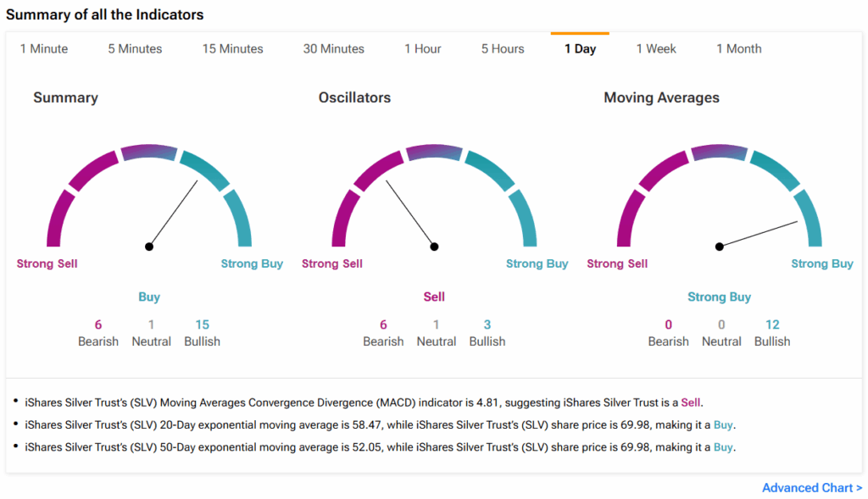Click Buy link for 50-Day EMA
Screen dimensions: 868x499
[x=723, y=446]
